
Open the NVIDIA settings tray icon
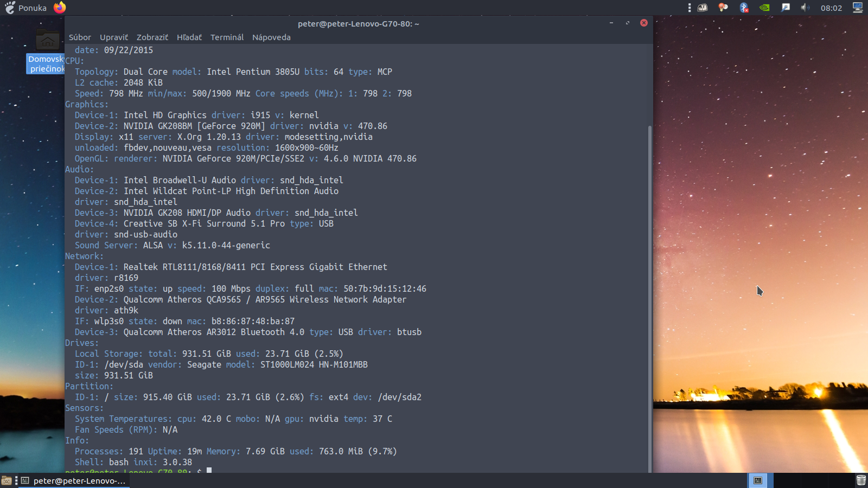click(x=764, y=8)
